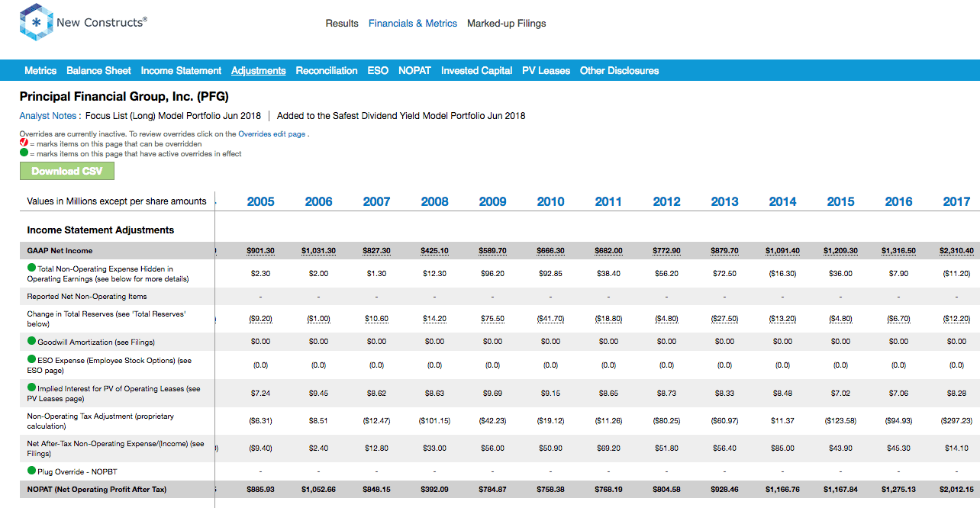
Task: Click the 2017 year column header
Action: [956, 201]
